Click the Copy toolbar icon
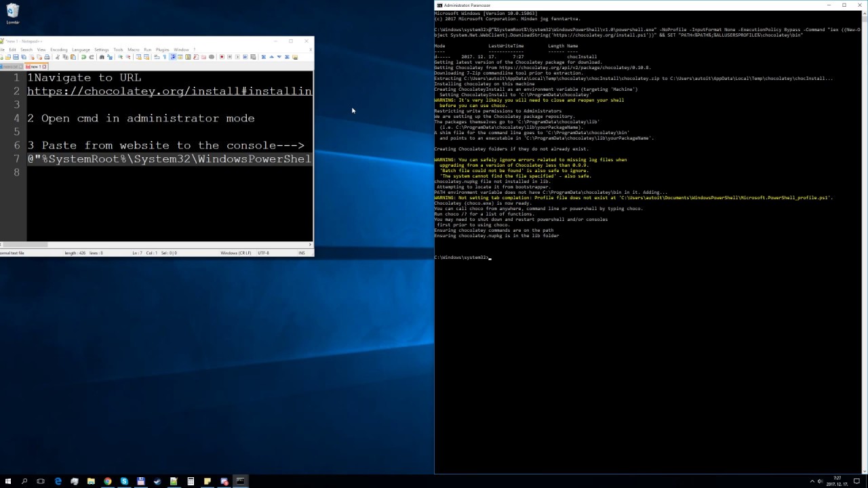The height and width of the screenshot is (488, 868). click(x=66, y=57)
